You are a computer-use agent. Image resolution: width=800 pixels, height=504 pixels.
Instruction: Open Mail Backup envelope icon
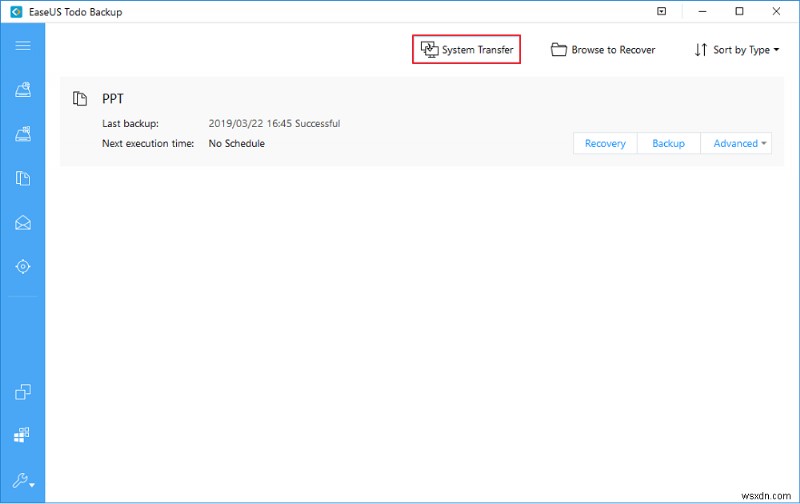(22, 222)
